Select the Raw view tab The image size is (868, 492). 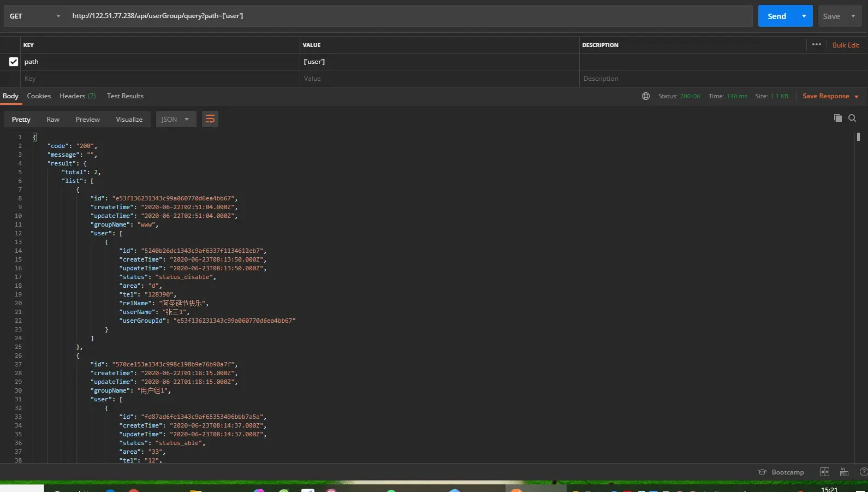(x=53, y=119)
